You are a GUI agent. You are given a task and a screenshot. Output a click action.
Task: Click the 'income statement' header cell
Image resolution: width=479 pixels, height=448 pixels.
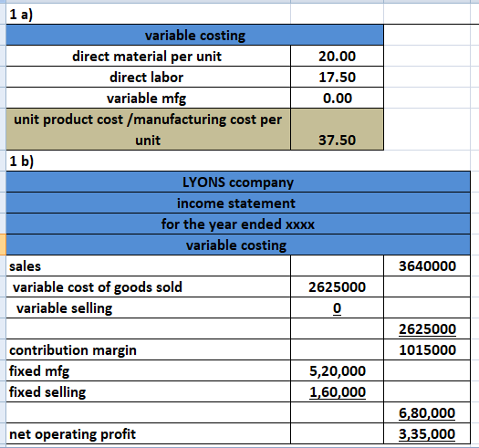[238, 203]
